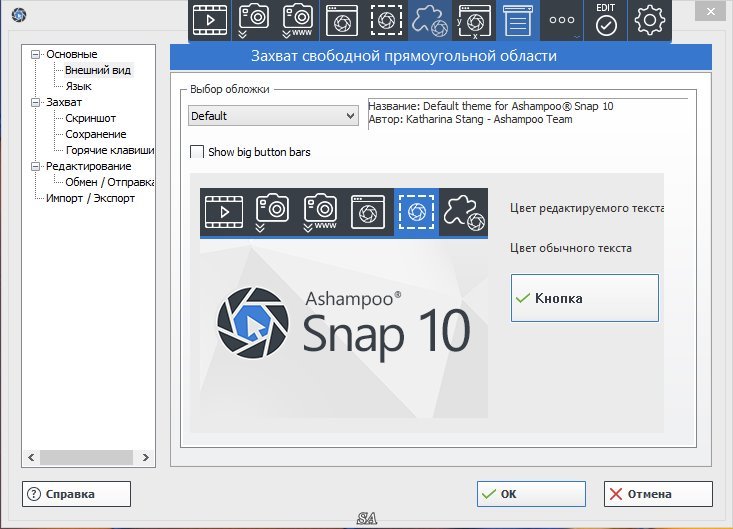Select single window capture icon in top toolbar
This screenshot has width=733, height=529.
point(341,20)
